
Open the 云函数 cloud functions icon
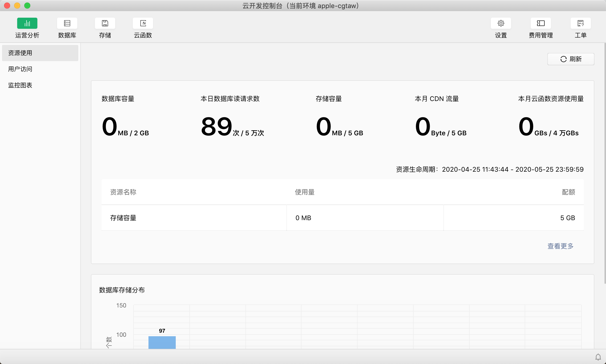(x=143, y=23)
